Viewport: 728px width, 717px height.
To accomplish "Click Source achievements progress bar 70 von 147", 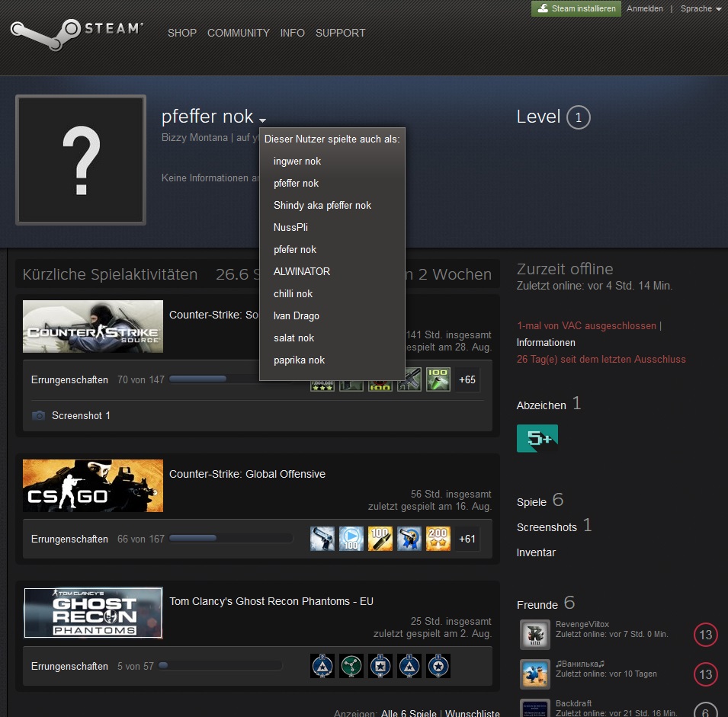I will click(x=231, y=379).
